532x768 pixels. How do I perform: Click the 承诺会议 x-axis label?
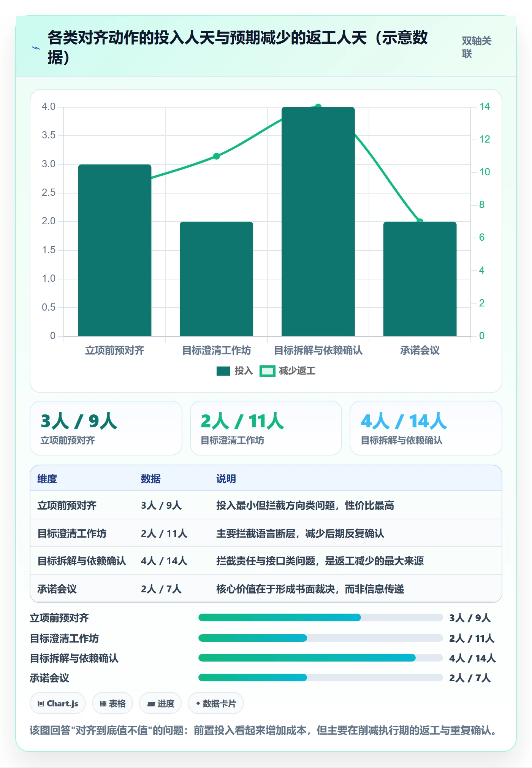pyautogui.click(x=420, y=350)
